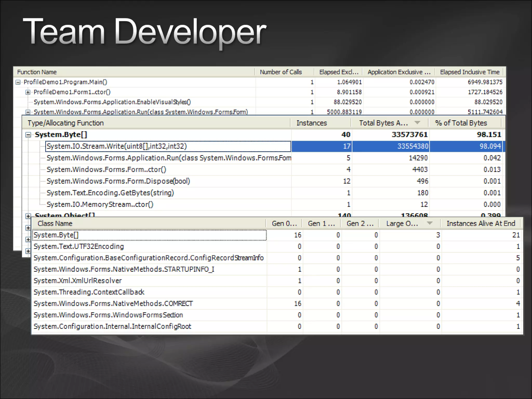
Task: Click the Elapsed Exclusive column header
Action: tap(338, 72)
